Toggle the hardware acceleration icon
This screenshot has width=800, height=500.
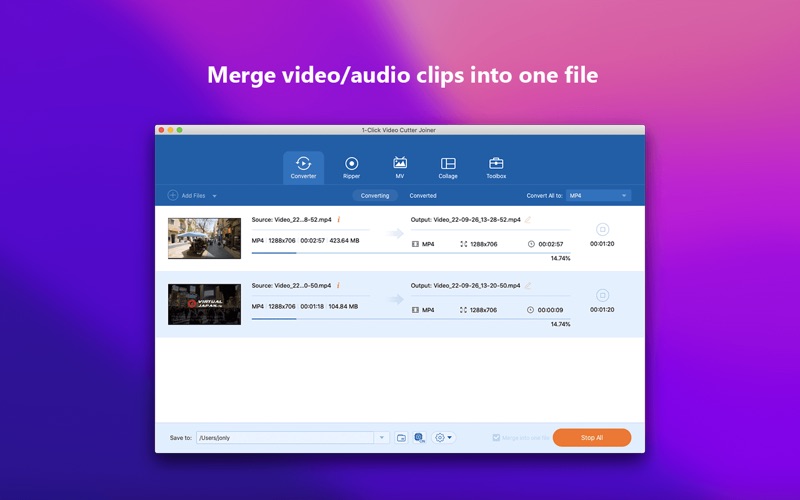(420, 438)
